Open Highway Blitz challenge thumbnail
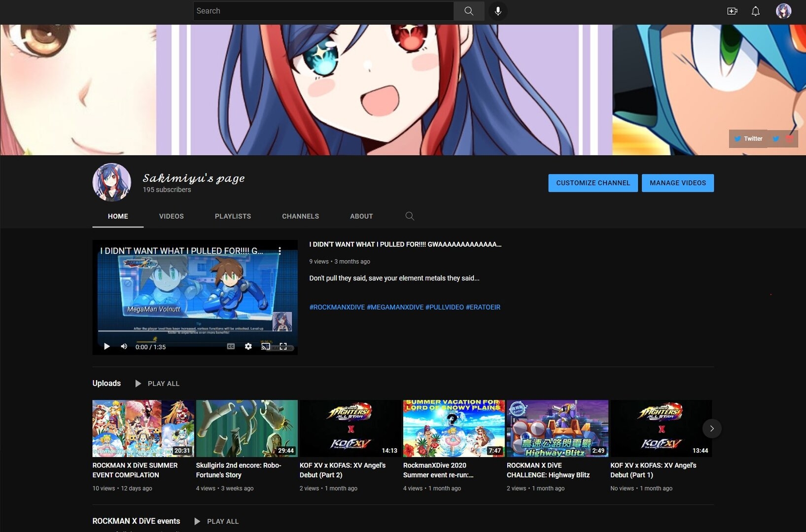 tap(558, 429)
